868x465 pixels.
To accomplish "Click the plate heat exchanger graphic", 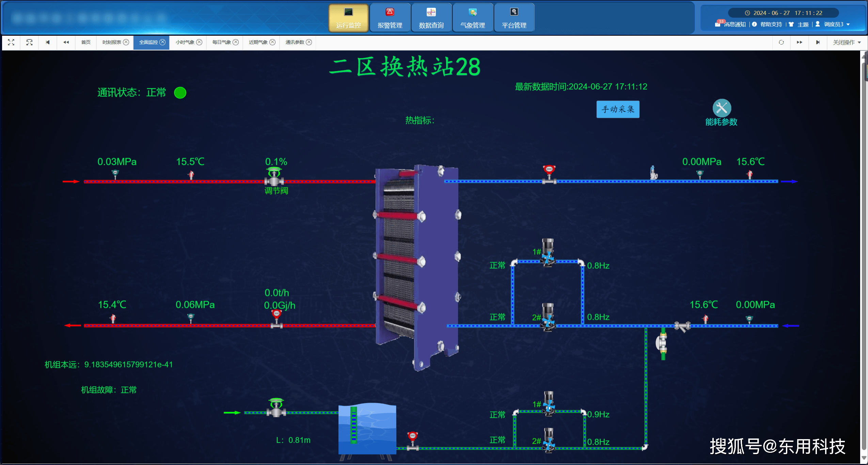I will point(416,265).
